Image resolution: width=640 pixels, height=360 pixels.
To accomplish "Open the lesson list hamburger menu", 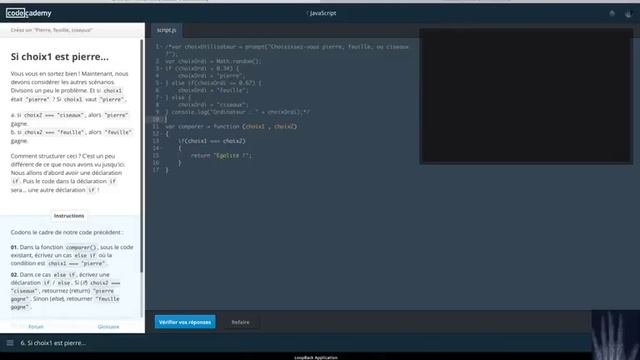I will coord(10,343).
